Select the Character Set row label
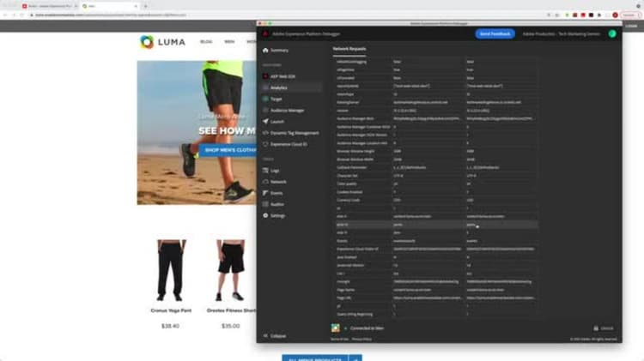This screenshot has height=361, width=644. pyautogui.click(x=348, y=176)
